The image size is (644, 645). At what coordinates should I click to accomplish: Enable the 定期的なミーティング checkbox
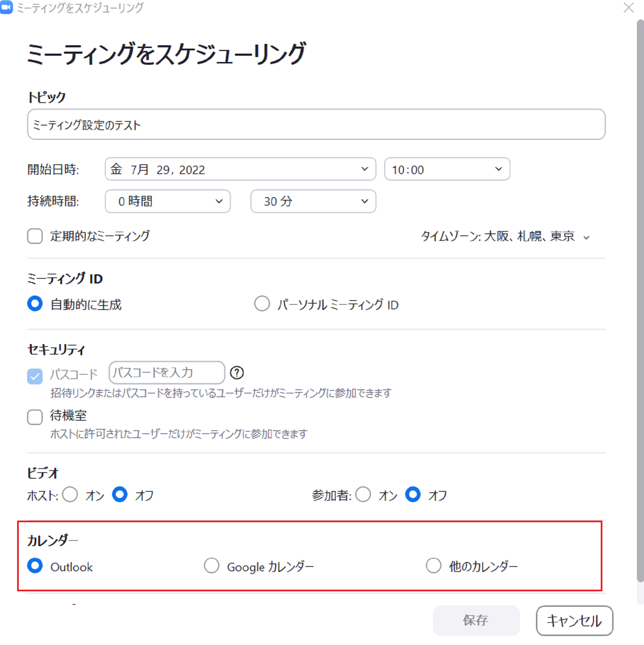click(35, 236)
